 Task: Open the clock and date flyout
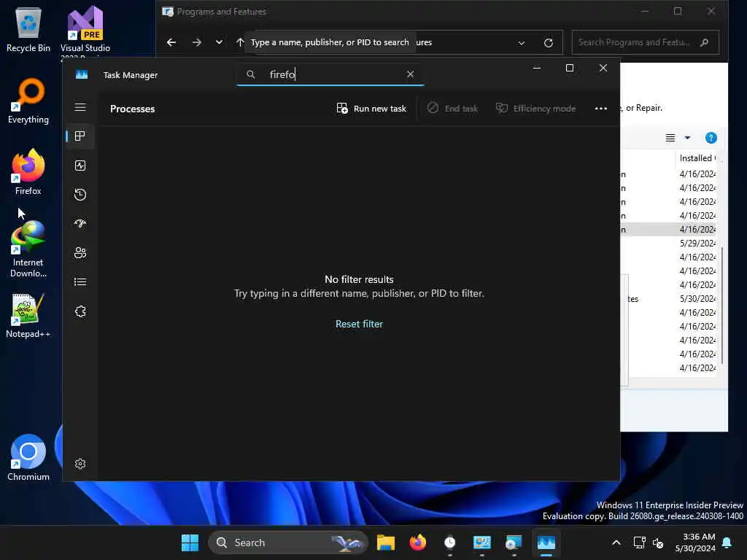[x=695, y=542]
